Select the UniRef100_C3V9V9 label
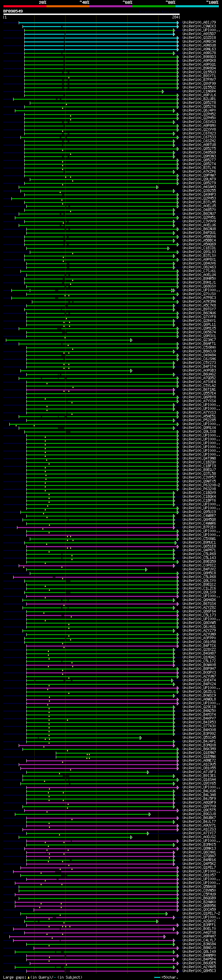Image resolution: width=222 pixels, height=980 pixels. [199, 221]
